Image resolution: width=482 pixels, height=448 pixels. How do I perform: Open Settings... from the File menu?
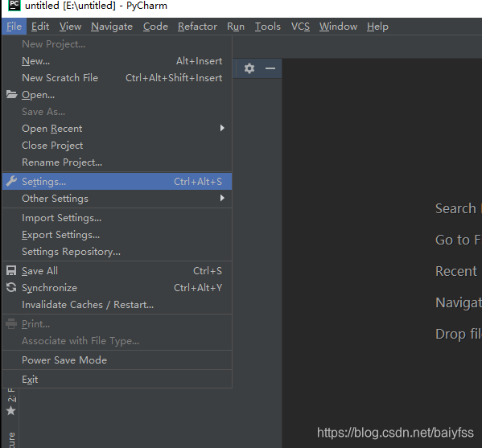[x=117, y=182]
